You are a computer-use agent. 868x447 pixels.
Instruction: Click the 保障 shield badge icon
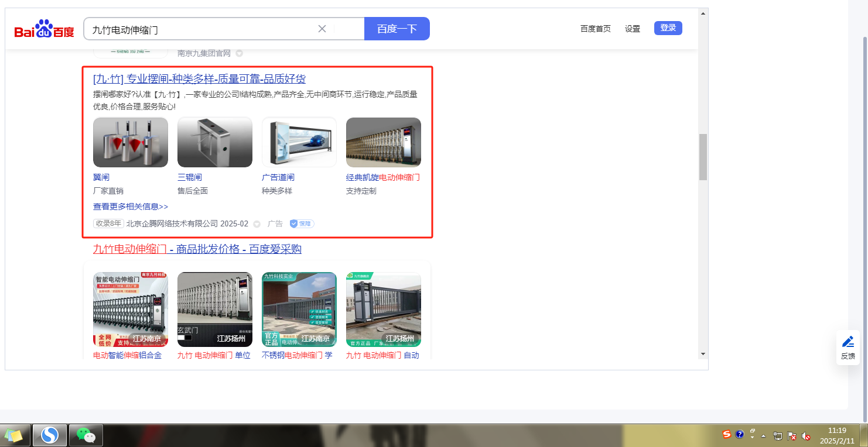(302, 223)
